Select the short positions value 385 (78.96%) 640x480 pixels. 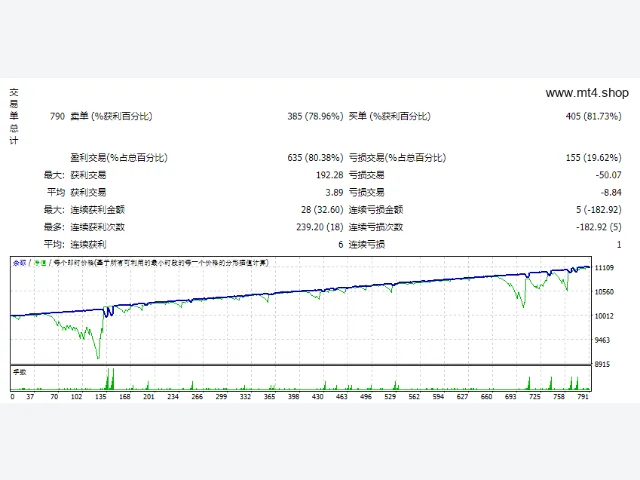coord(315,116)
